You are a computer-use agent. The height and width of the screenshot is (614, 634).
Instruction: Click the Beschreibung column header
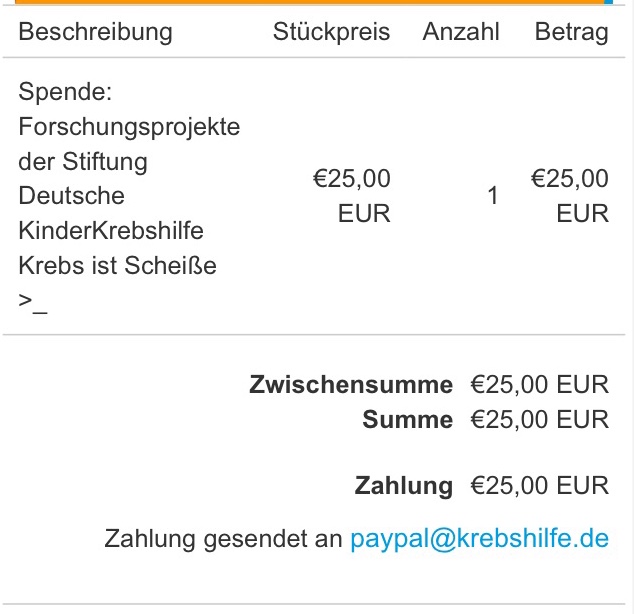click(95, 32)
